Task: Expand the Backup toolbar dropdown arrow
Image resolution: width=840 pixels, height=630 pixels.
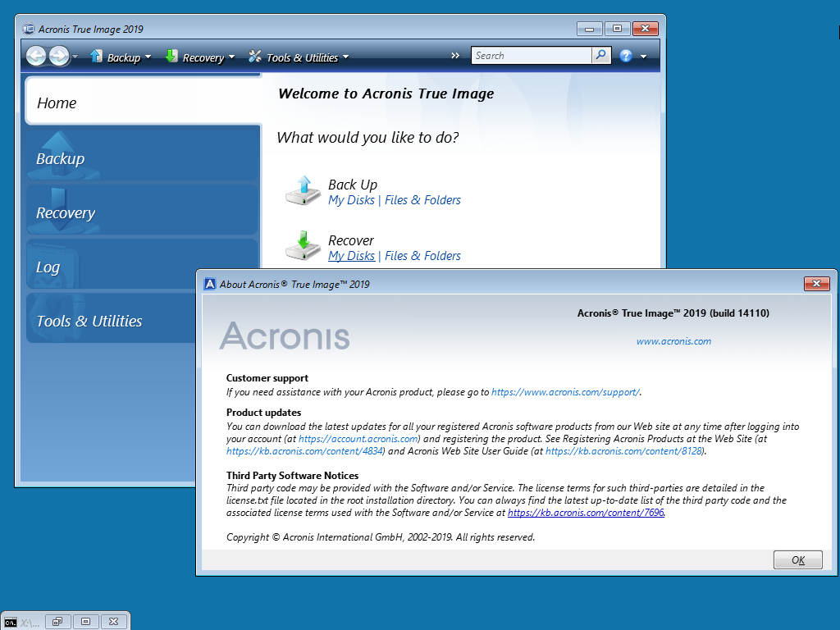Action: click(148, 57)
